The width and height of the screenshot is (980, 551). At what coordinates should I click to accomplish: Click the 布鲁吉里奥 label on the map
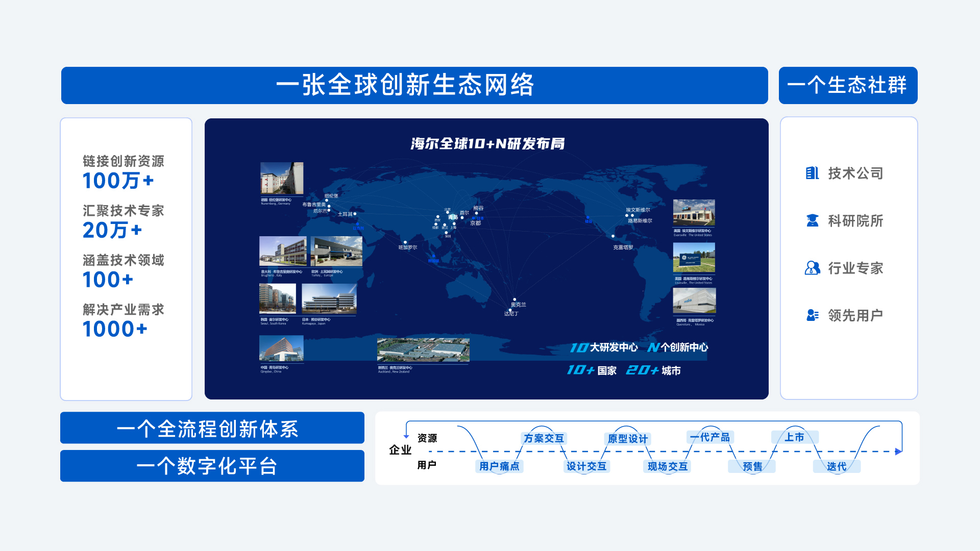314,205
